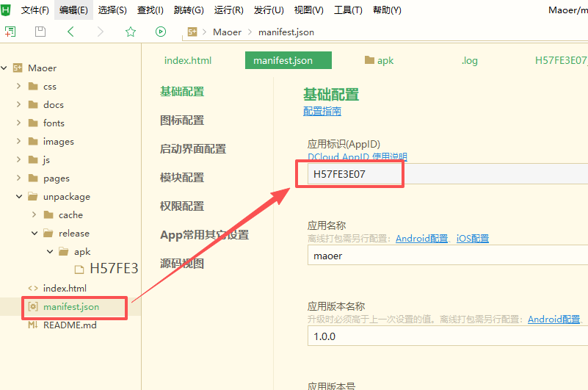Expand the js folder chevron
The width and height of the screenshot is (588, 390).
pyautogui.click(x=19, y=159)
